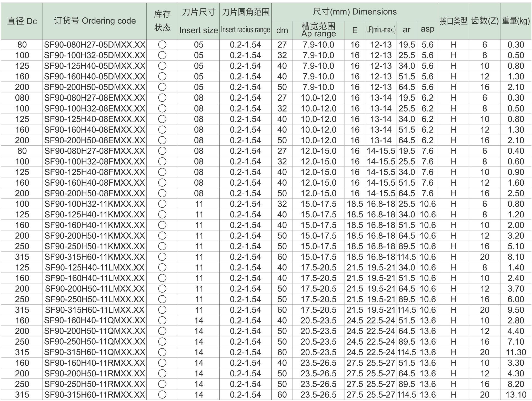Click ordering code SF90-160H40-08FMXX.XX

pos(95,183)
